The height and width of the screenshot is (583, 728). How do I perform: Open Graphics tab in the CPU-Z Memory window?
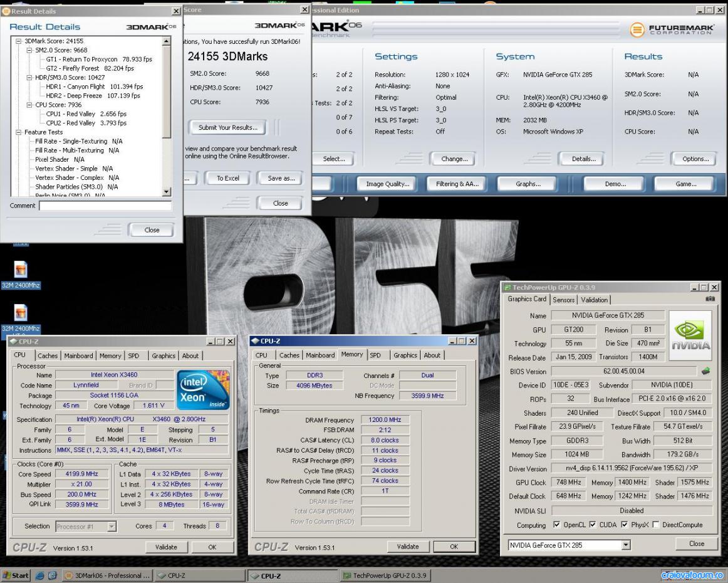pos(405,355)
